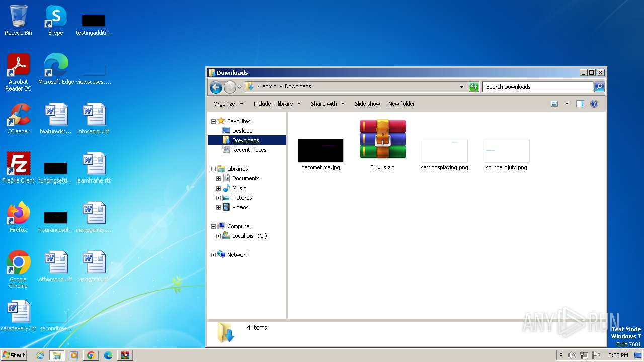This screenshot has width=644, height=362.
Task: Collapse the Favorites tree group
Action: point(213,121)
